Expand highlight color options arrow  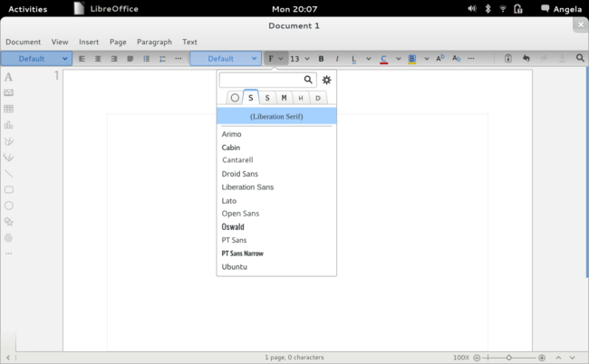pos(427,59)
